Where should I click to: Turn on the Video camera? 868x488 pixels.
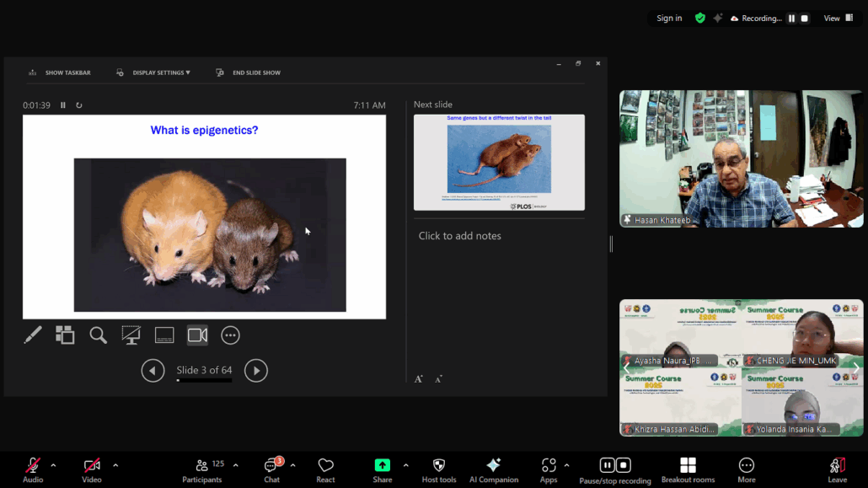[92, 469]
